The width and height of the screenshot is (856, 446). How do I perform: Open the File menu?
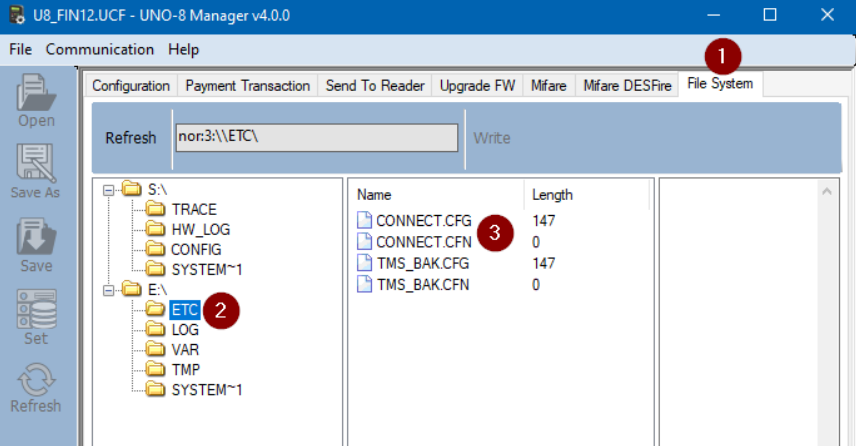(21, 49)
